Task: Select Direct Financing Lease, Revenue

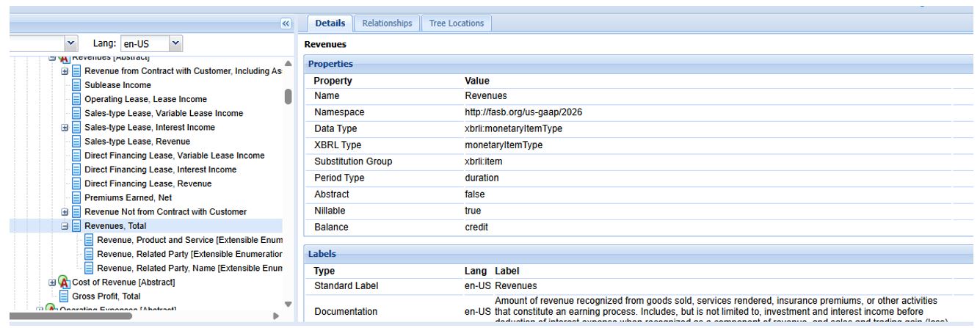Action: pos(148,183)
